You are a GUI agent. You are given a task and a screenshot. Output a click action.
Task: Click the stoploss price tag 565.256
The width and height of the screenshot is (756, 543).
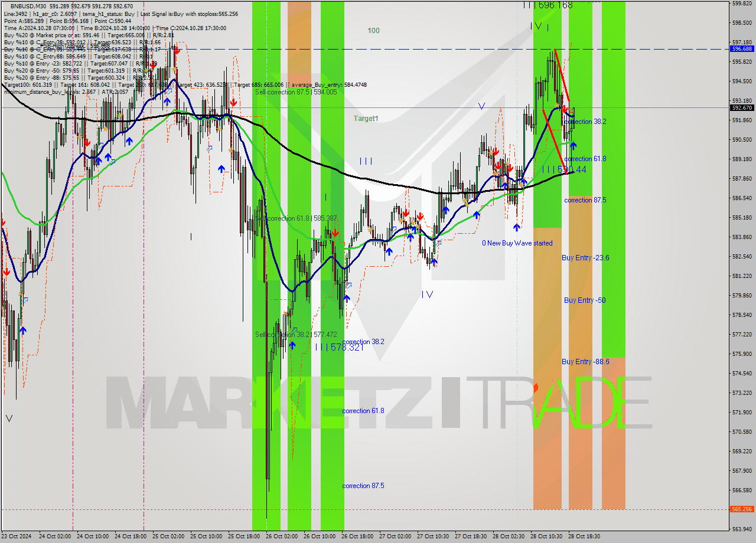tap(742, 509)
